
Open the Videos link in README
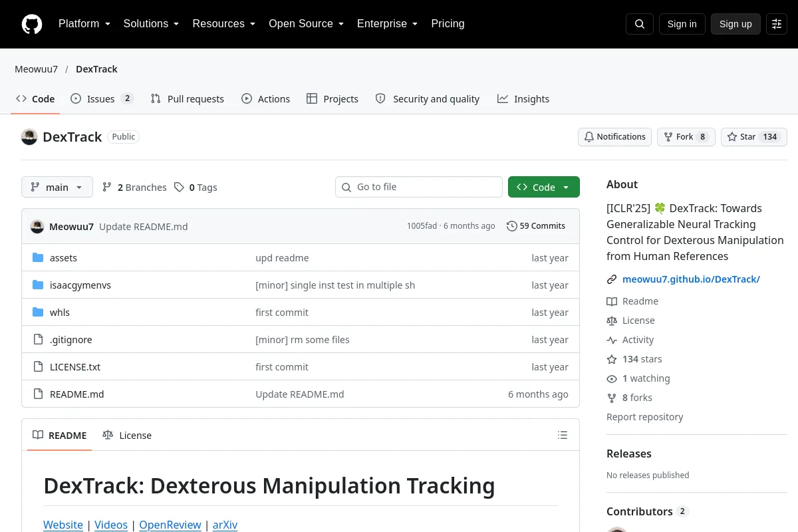[111, 525]
